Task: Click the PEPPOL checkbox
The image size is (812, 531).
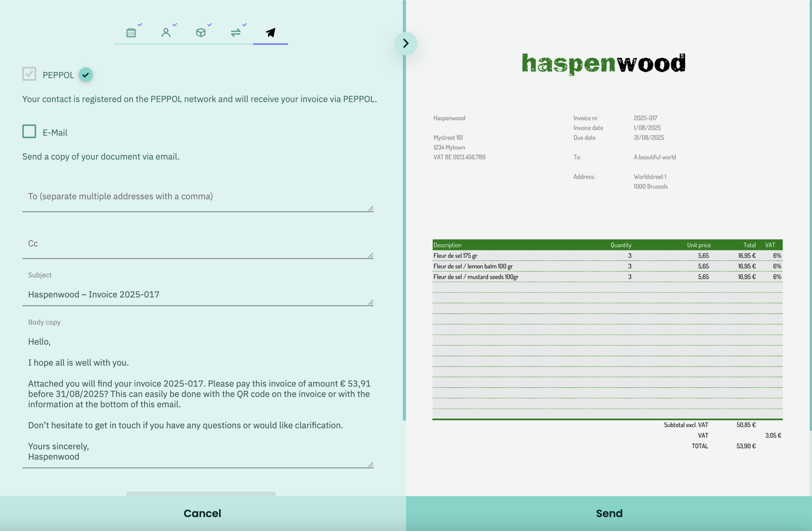Action: pyautogui.click(x=29, y=74)
